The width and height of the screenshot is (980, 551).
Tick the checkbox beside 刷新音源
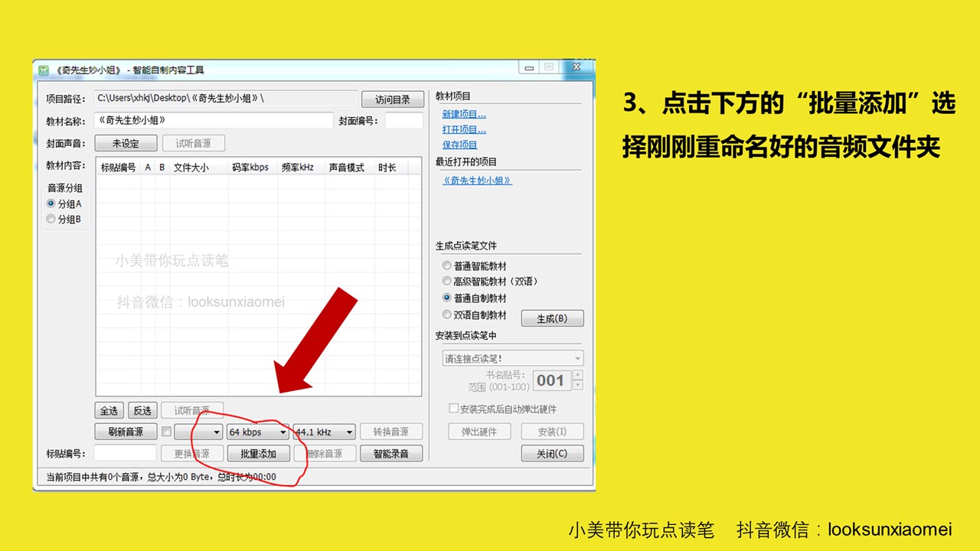(166, 432)
